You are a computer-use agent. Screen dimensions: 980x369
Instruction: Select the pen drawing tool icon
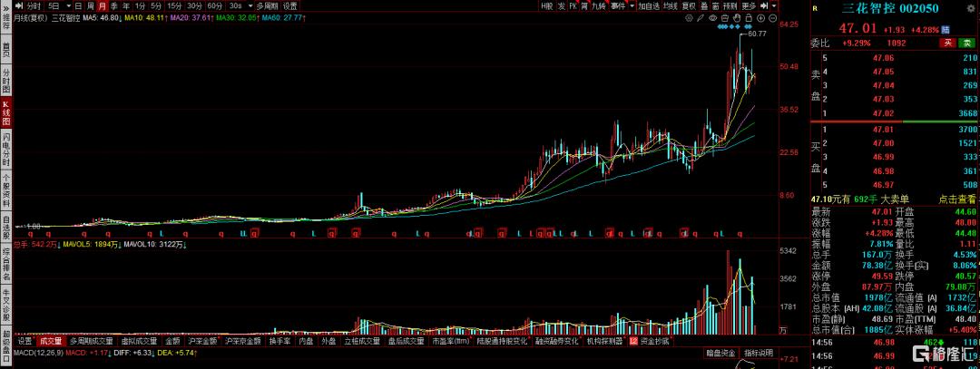tap(701, 18)
